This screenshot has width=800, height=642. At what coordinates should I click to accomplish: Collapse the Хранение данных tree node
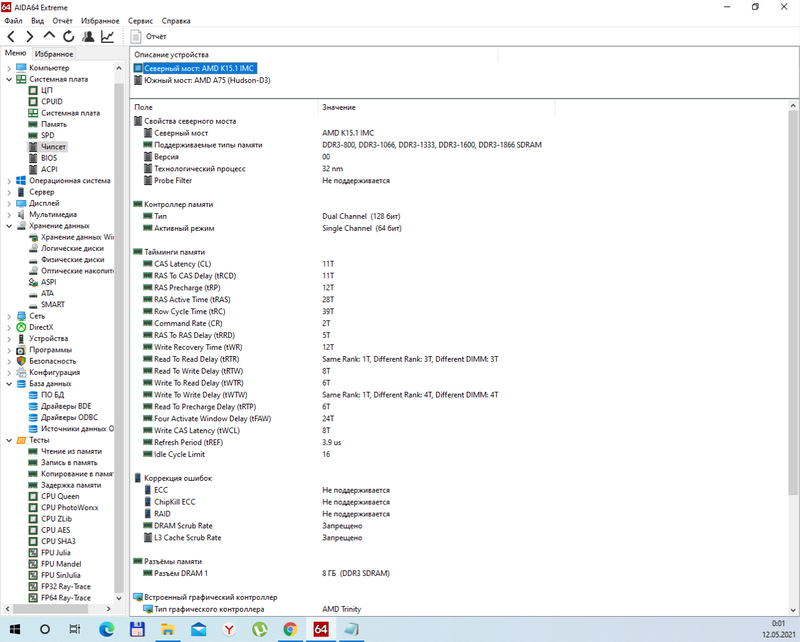point(9,226)
